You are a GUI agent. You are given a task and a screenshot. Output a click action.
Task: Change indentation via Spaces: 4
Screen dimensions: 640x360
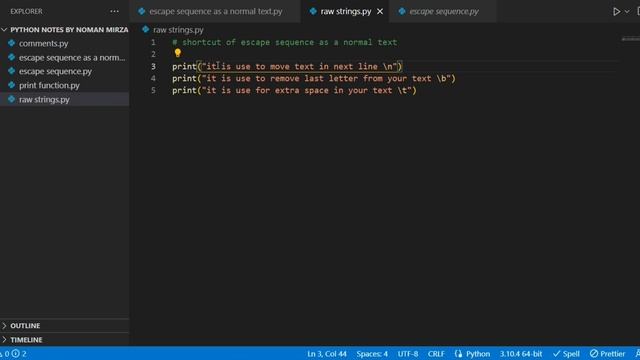click(372, 354)
